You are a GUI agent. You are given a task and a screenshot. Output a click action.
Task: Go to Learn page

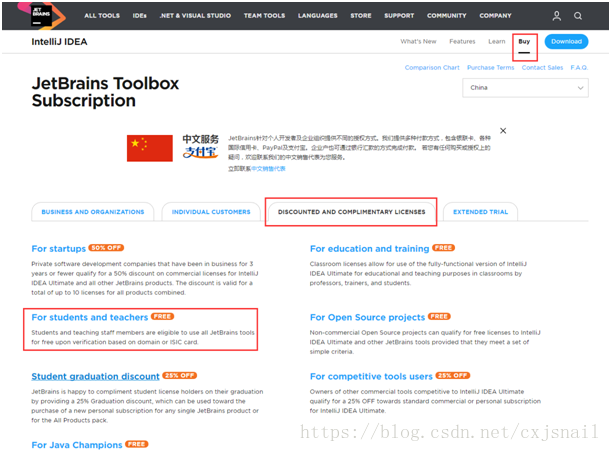pos(496,41)
